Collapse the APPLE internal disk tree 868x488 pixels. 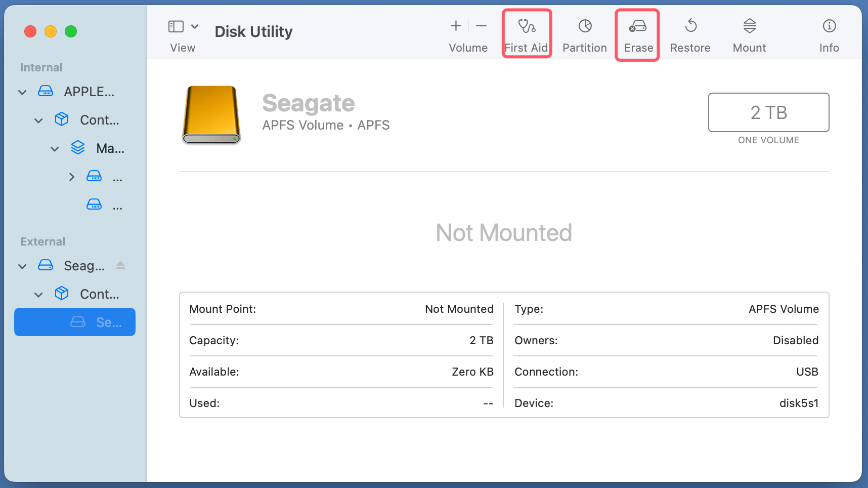coord(22,92)
